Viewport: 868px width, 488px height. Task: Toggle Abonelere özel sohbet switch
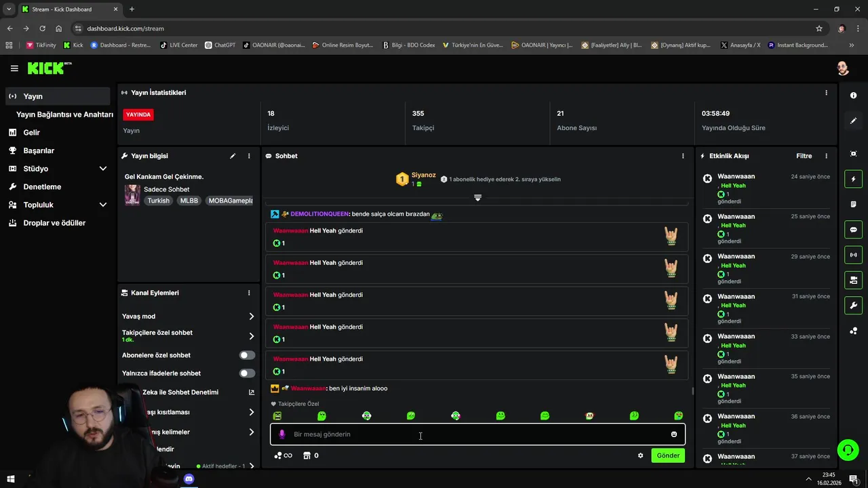[248, 355]
